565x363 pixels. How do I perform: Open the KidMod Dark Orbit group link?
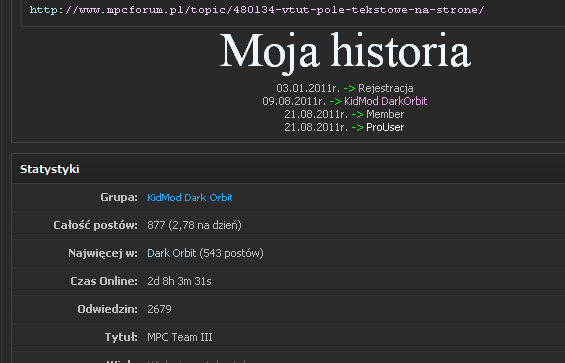click(x=190, y=198)
